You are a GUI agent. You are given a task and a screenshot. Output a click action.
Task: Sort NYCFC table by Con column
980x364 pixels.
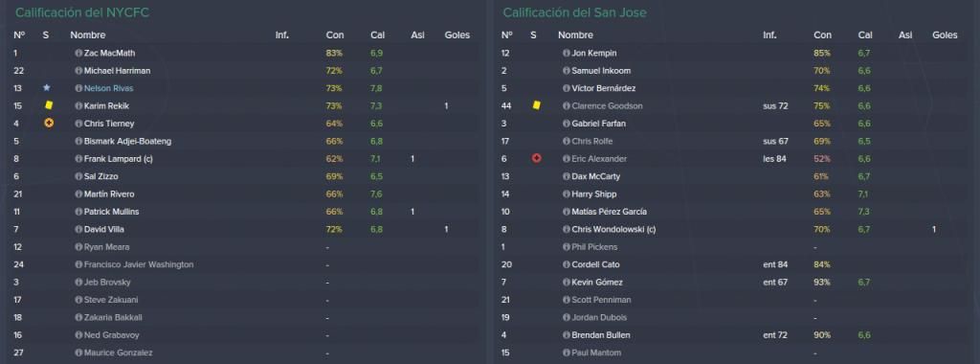click(334, 35)
